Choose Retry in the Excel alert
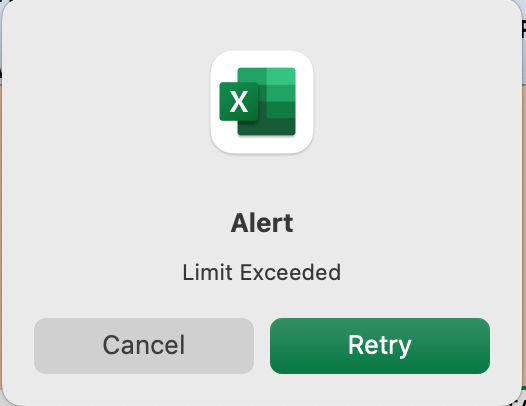This screenshot has width=526, height=406. [x=380, y=346]
